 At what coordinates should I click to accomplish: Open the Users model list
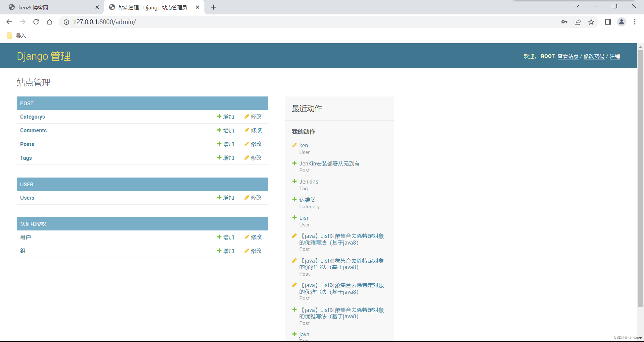[27, 198]
